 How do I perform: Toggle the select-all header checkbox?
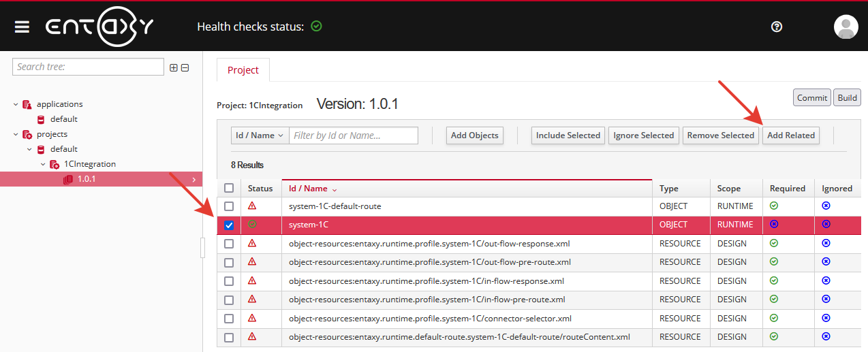229,189
